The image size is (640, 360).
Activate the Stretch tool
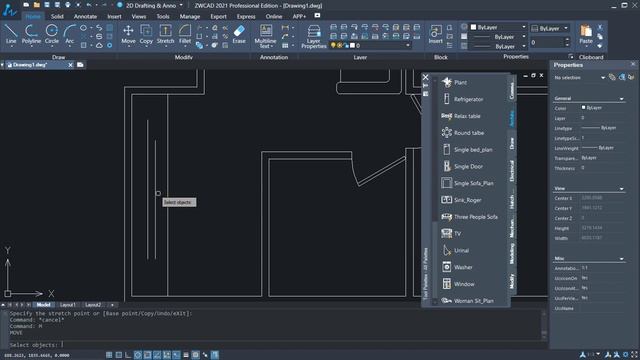pyautogui.click(x=165, y=34)
